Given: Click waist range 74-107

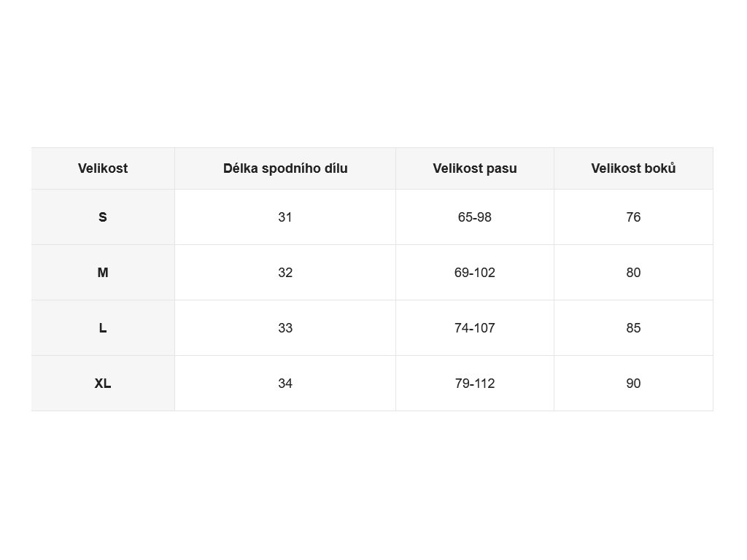Looking at the screenshot, I should tap(475, 328).
